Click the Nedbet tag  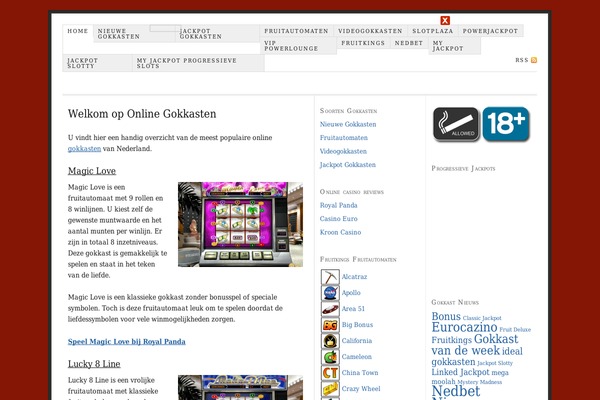(x=456, y=391)
